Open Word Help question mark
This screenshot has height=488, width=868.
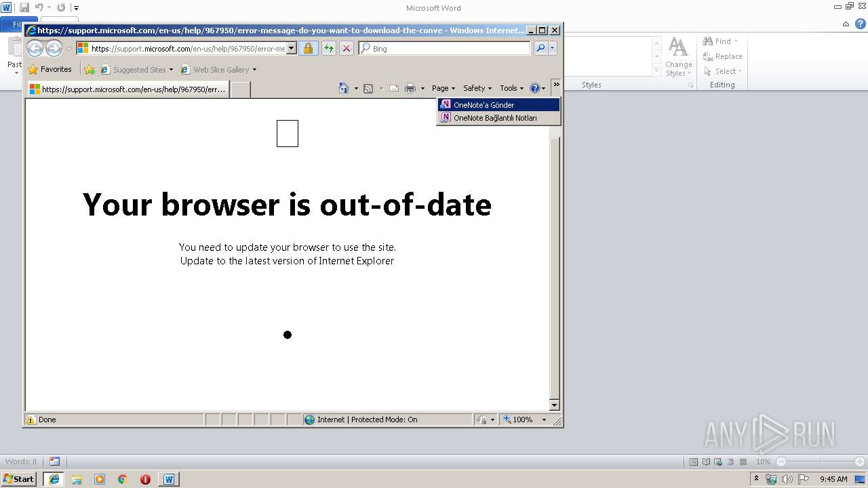click(860, 24)
